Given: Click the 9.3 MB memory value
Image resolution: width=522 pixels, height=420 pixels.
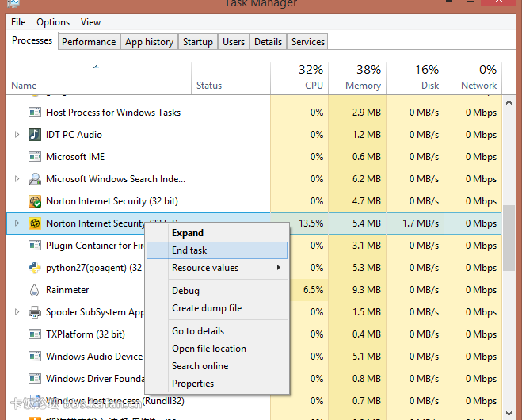Looking at the screenshot, I should [367, 290].
